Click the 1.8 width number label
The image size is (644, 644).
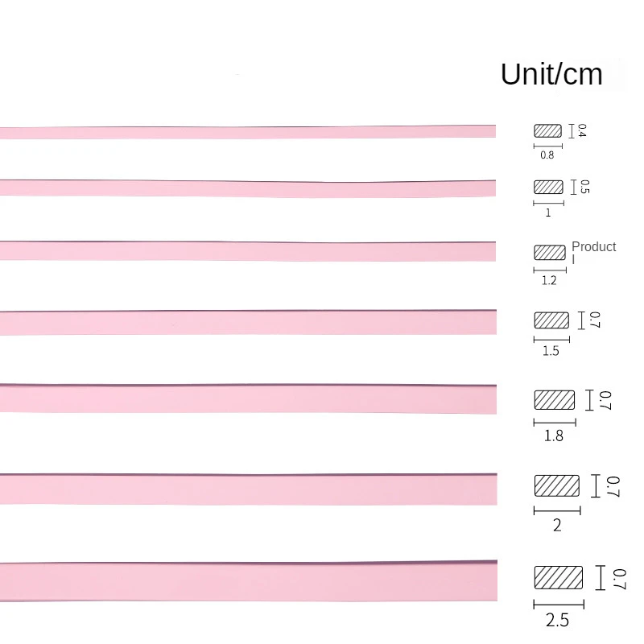click(x=554, y=436)
